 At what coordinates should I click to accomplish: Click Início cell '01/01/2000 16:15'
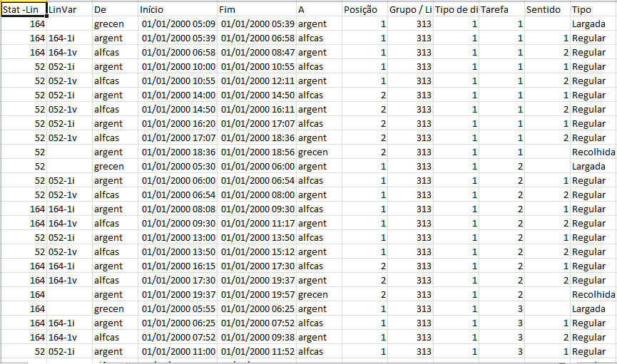pyautogui.click(x=178, y=266)
